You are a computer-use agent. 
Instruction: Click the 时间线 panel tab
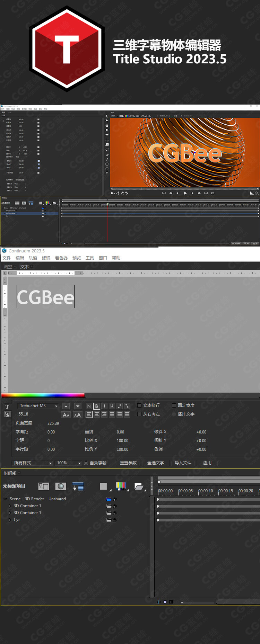[x=10, y=473]
